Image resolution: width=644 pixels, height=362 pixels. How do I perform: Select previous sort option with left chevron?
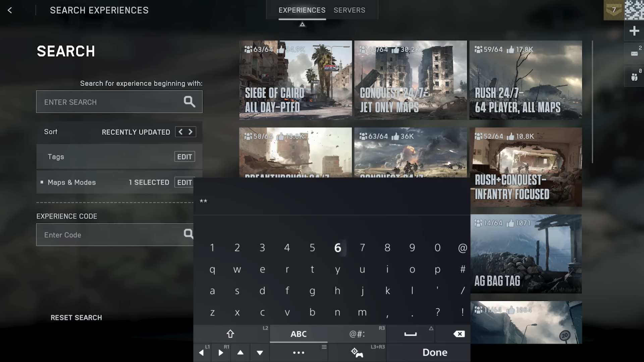pos(180,132)
